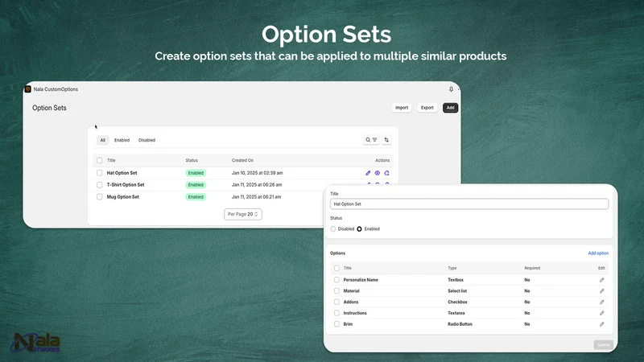Click the Hat Option Set row title

click(122, 173)
